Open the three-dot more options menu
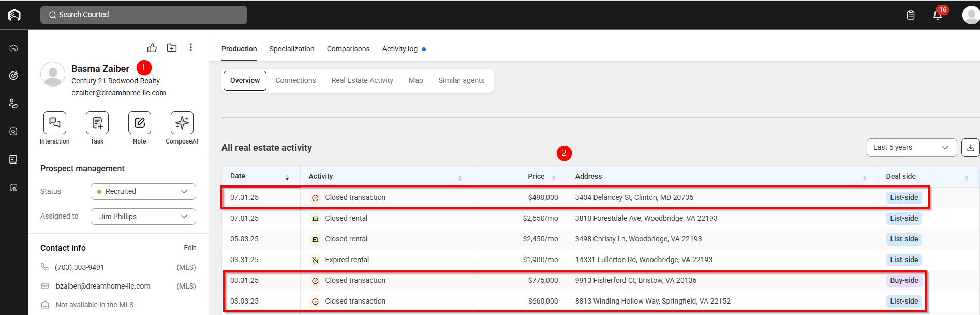 click(x=191, y=47)
